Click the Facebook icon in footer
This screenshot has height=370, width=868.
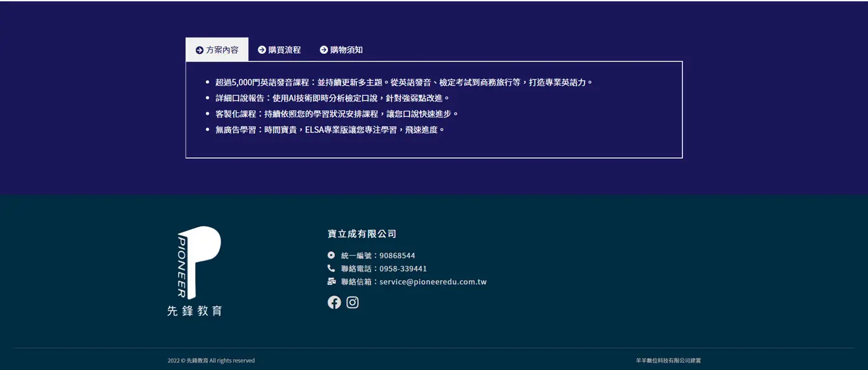(334, 302)
